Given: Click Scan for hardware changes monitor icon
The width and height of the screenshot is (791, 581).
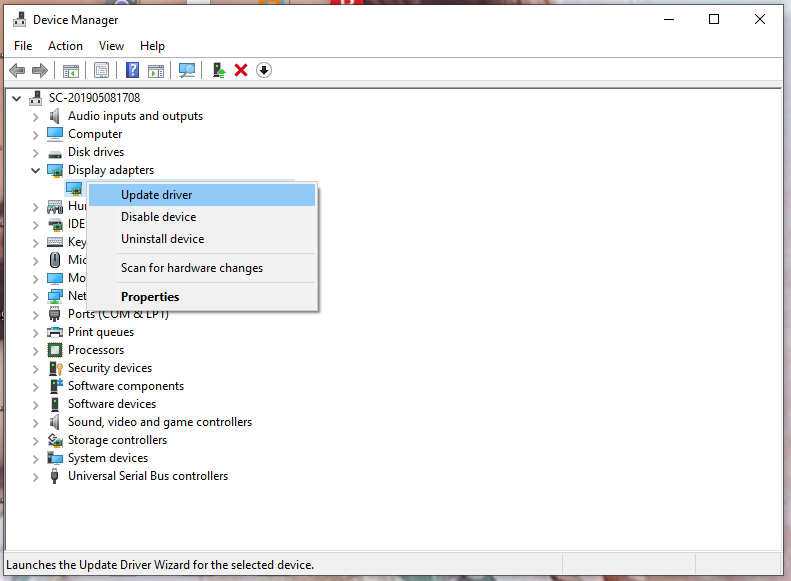Looking at the screenshot, I should coord(187,70).
